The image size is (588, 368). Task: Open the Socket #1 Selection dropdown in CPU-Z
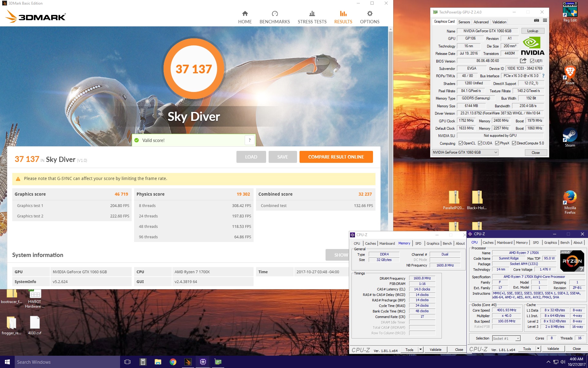[506, 338]
